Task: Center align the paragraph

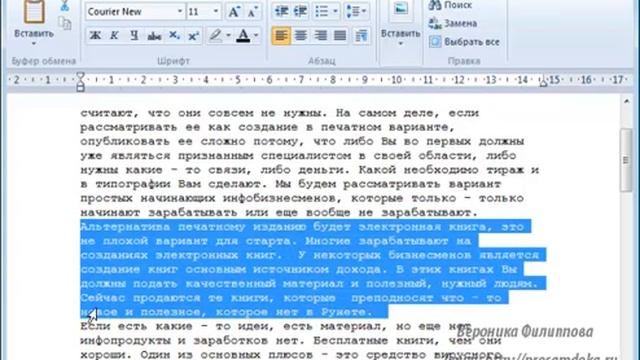Action: click(301, 36)
